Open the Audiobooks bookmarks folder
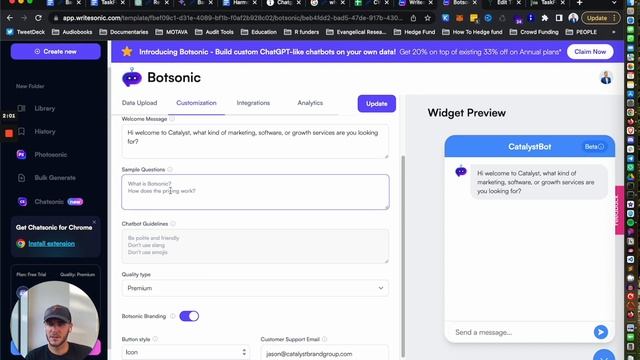The height and width of the screenshot is (360, 640). (72, 32)
